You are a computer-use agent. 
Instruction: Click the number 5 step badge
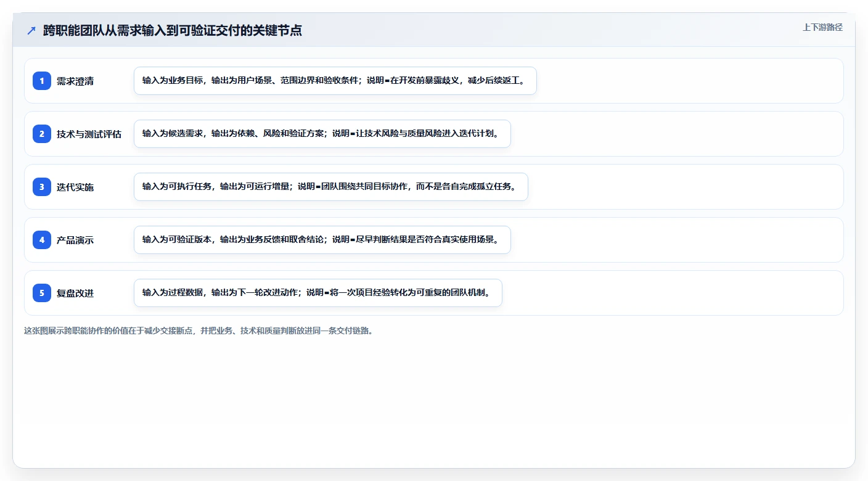coord(42,293)
